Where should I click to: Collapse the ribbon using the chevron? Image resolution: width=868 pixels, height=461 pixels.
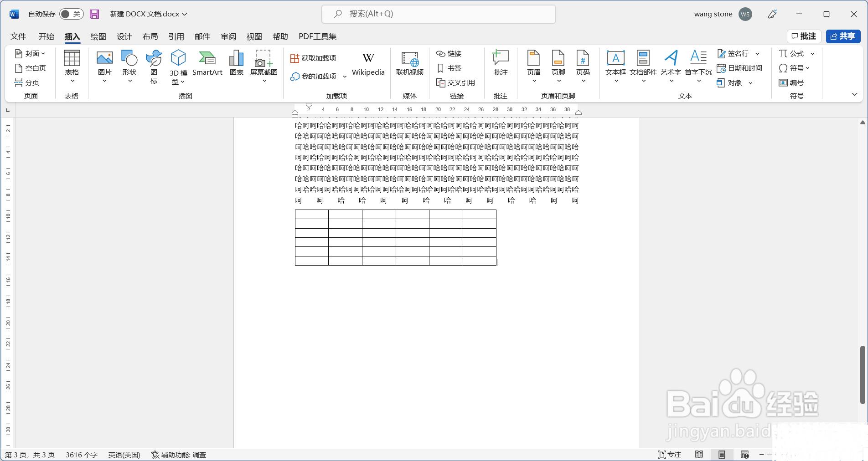(x=854, y=94)
